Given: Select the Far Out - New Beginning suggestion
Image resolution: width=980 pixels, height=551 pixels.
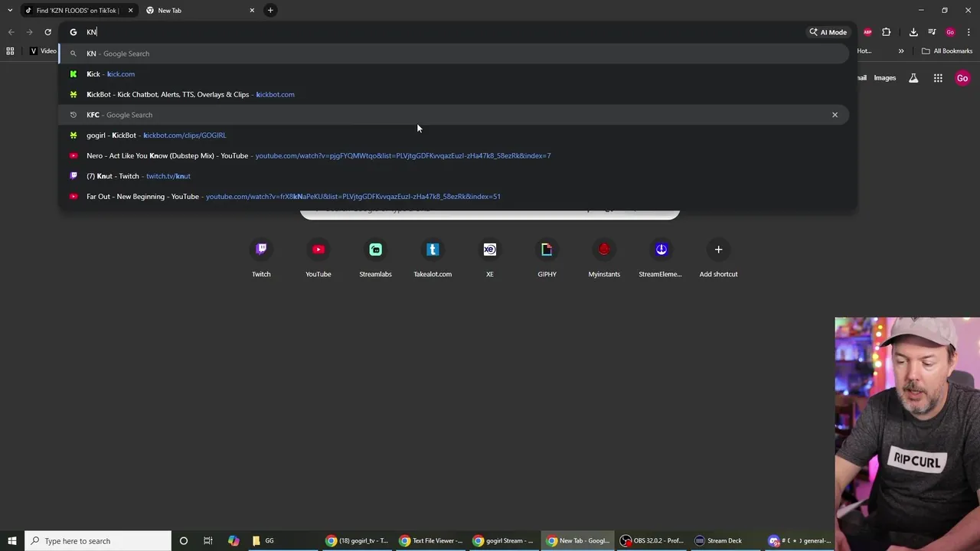Looking at the screenshot, I should click(x=456, y=197).
